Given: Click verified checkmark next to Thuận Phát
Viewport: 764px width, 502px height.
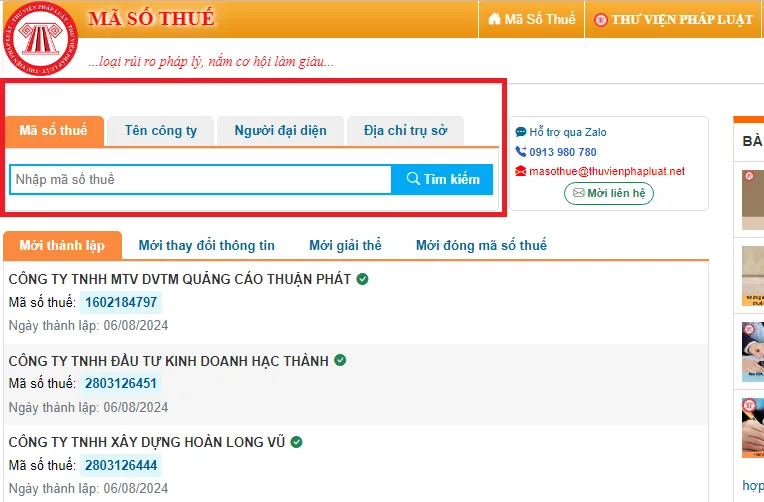Looking at the screenshot, I should [x=362, y=279].
